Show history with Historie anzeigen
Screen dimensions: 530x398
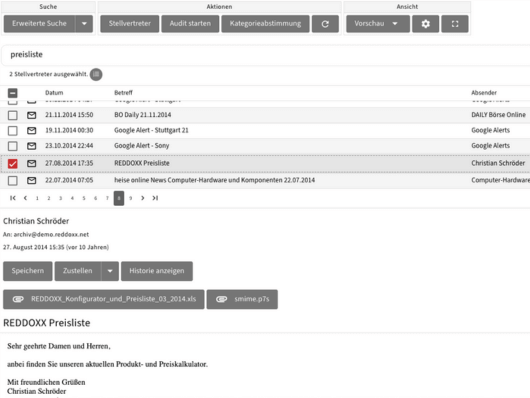[x=157, y=271]
